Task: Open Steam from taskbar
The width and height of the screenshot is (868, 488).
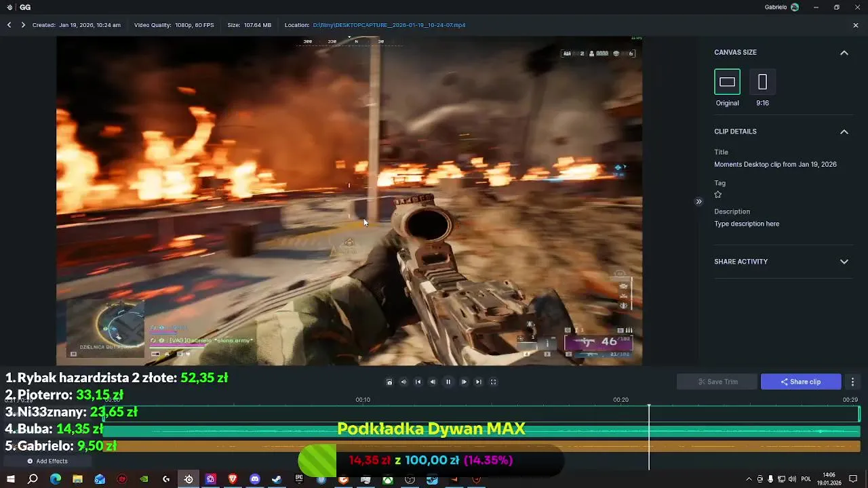Action: (x=277, y=479)
